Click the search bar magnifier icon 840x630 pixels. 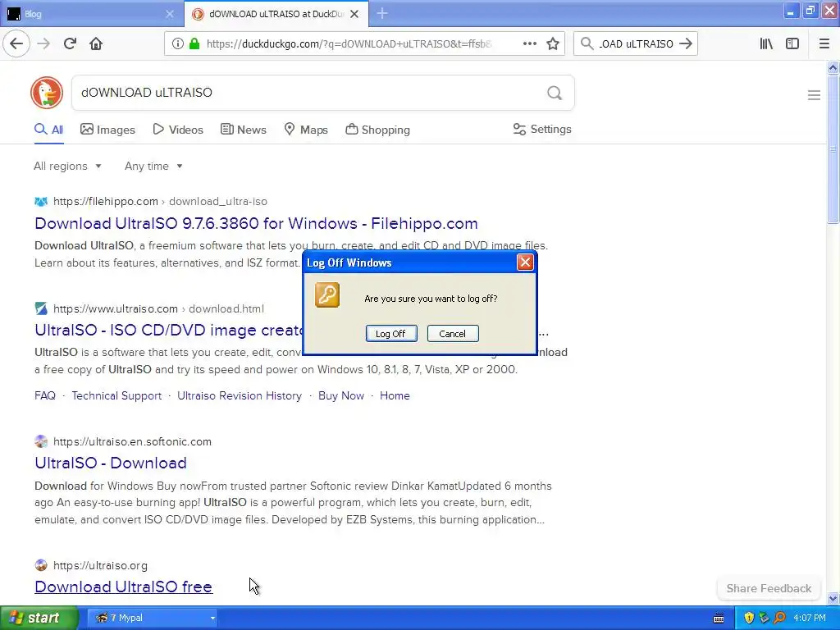(587, 43)
